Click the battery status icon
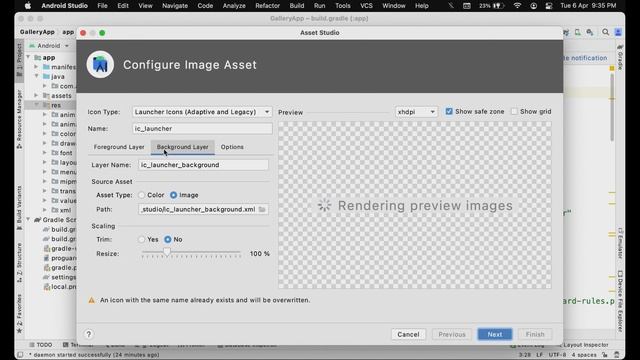Viewport: 640px width, 360px height. (x=498, y=6)
